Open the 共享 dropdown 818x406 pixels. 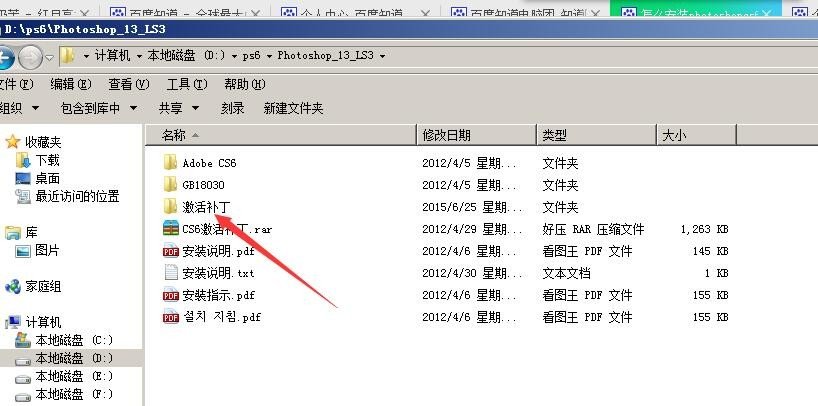tap(179, 108)
